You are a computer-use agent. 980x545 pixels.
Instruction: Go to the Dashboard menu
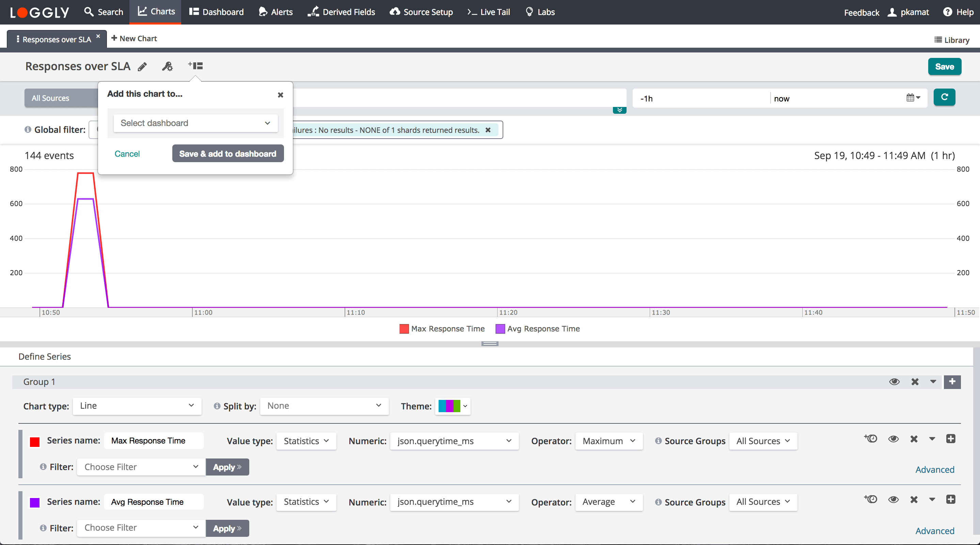coord(217,12)
